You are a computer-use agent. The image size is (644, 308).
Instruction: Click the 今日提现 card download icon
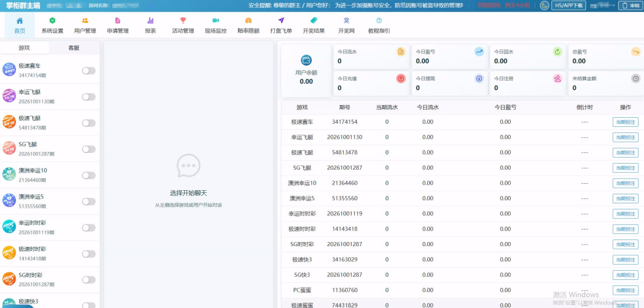[479, 79]
